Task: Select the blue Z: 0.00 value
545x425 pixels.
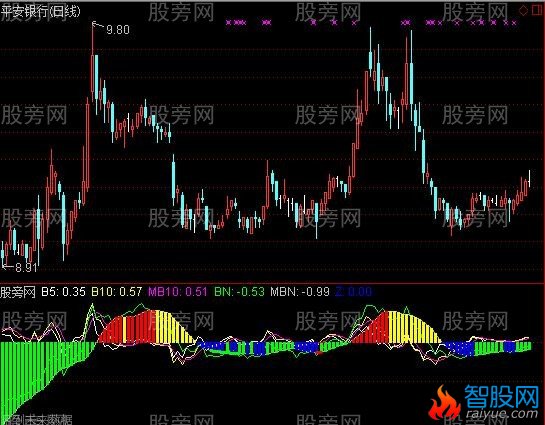Action: (x=353, y=292)
